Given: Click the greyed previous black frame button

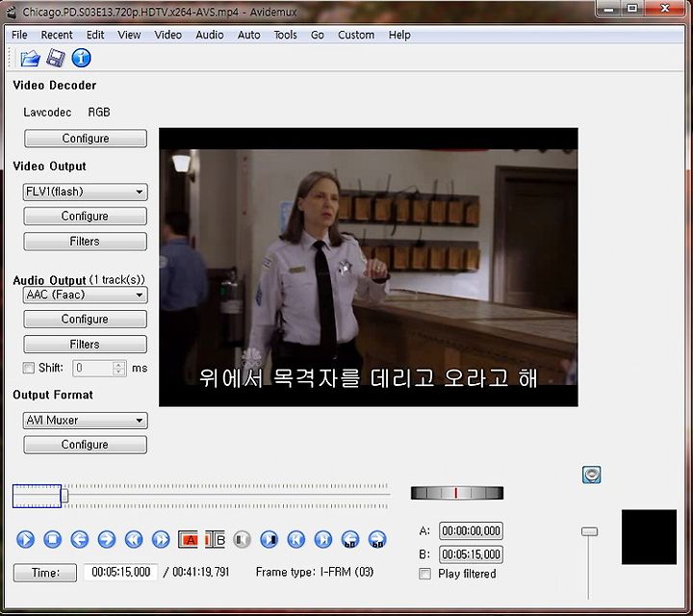Looking at the screenshot, I should pos(242,540).
